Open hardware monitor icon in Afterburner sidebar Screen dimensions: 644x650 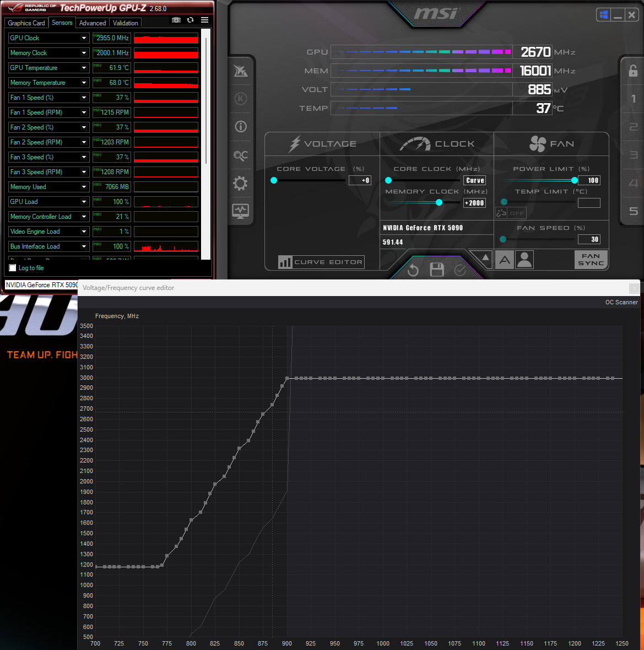241,211
